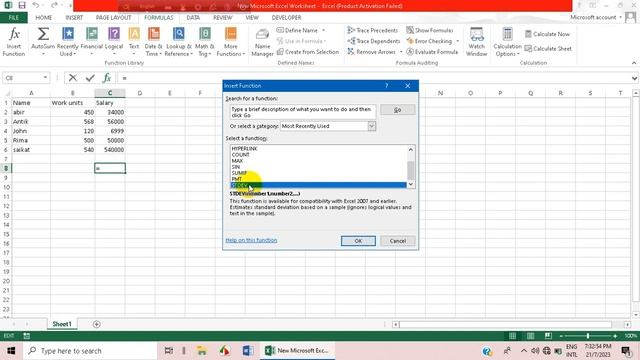Switch to the PAGE LAYOUT tab
The height and width of the screenshot is (360, 640).
point(113,18)
